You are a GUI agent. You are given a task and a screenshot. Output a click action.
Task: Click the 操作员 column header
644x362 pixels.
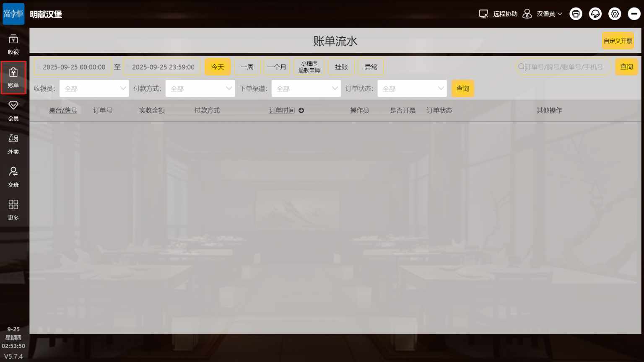pos(359,110)
